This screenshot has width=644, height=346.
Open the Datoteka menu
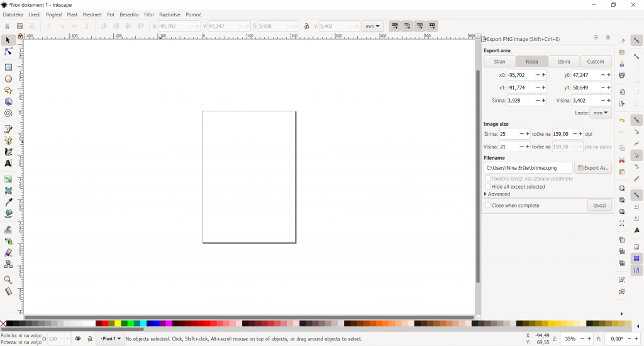coord(13,14)
